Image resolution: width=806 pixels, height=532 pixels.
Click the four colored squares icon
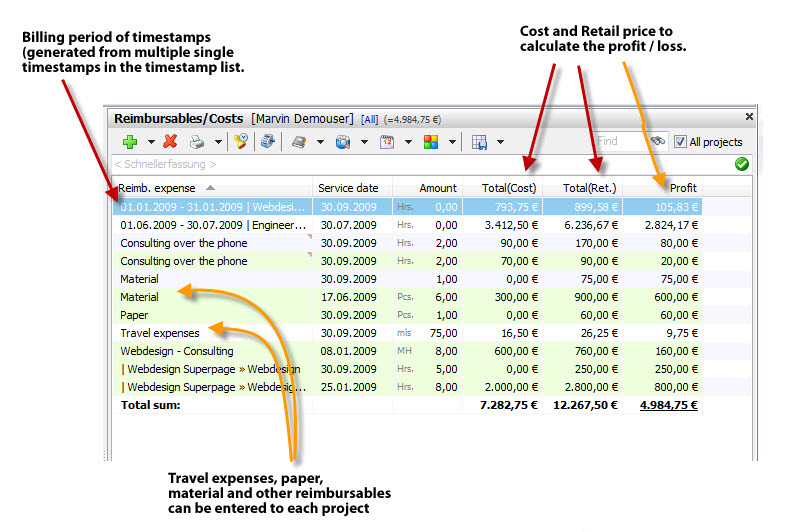coord(431,142)
